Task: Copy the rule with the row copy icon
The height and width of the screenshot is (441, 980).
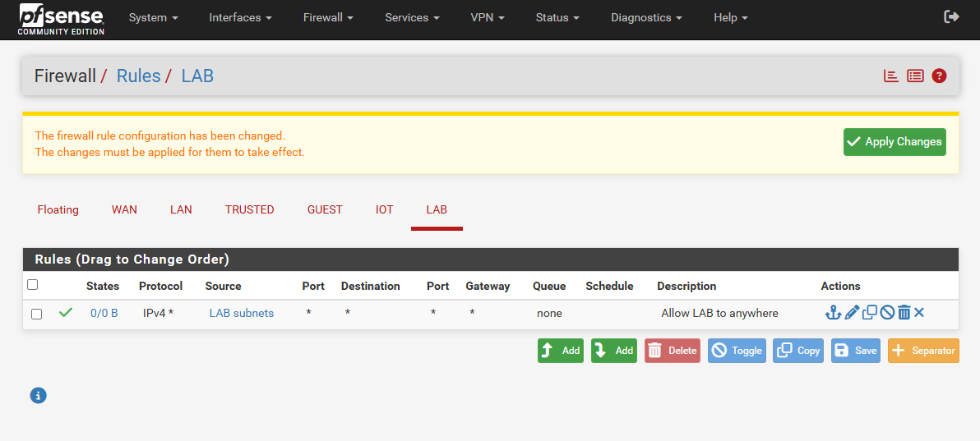Action: [869, 312]
